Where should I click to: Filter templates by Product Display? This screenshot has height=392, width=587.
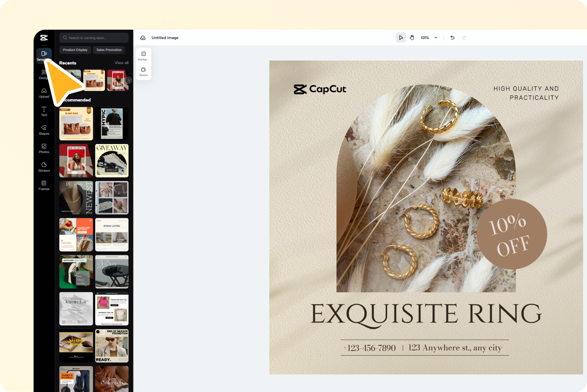tap(75, 50)
